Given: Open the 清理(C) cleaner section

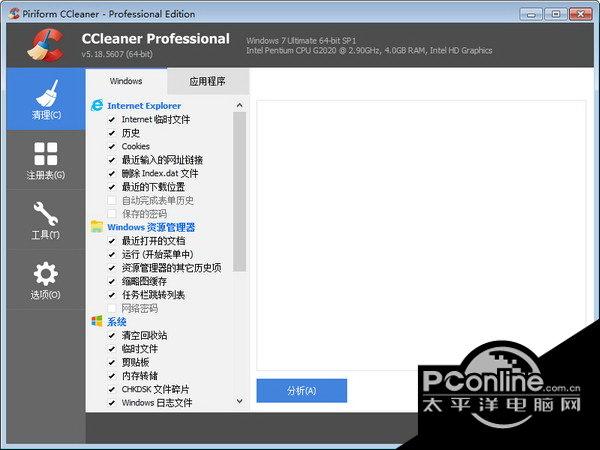Looking at the screenshot, I should tap(46, 99).
